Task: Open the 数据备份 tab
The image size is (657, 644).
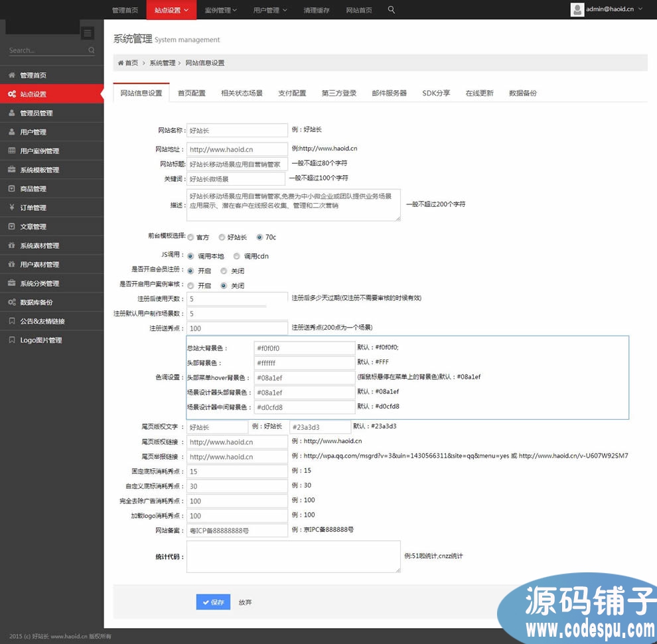Action: click(x=522, y=93)
